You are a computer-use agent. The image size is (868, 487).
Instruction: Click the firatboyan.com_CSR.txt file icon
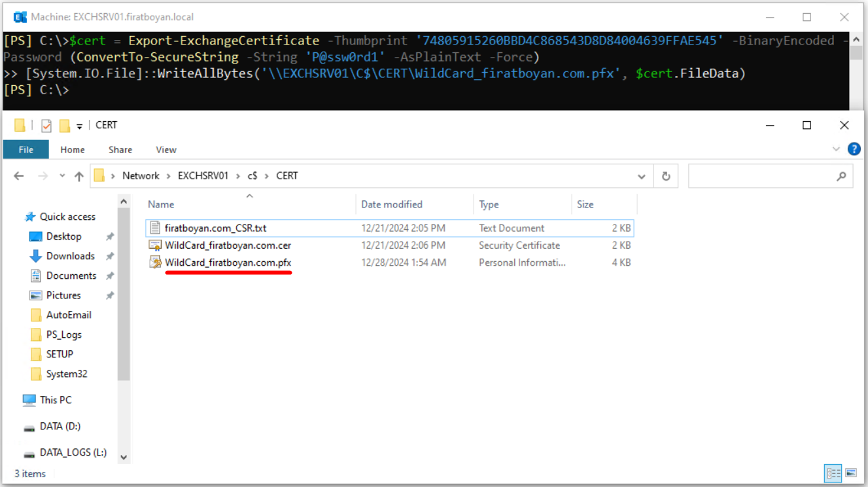155,228
